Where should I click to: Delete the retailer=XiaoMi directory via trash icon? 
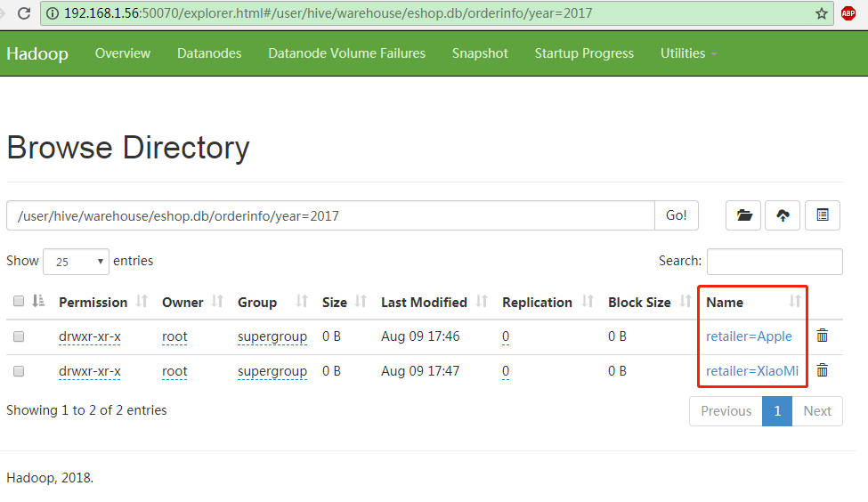point(823,370)
